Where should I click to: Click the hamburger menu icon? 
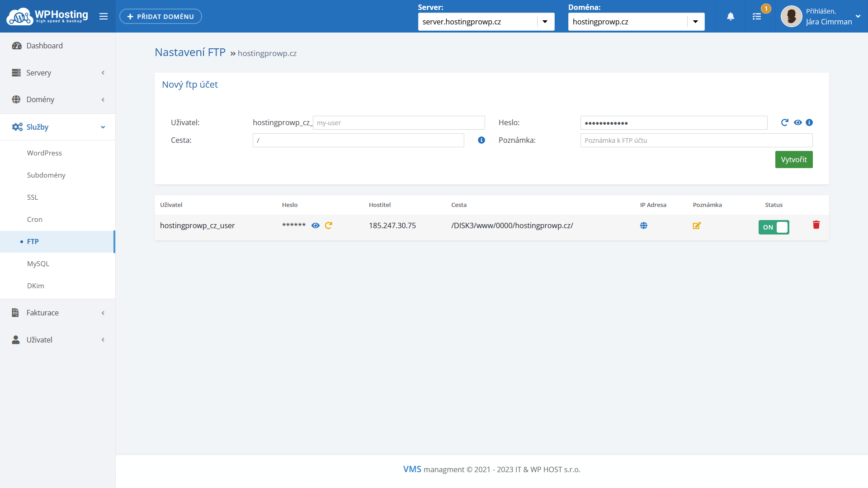104,17
